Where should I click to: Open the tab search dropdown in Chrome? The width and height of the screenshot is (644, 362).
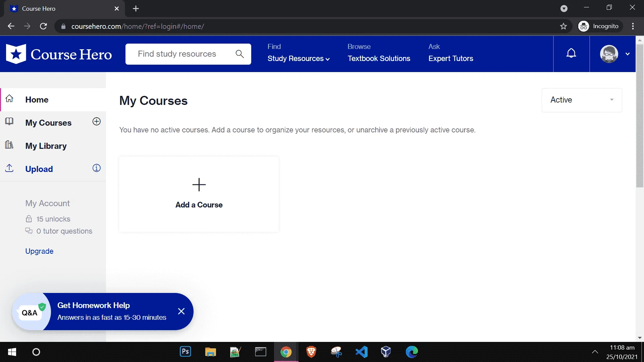click(x=564, y=9)
